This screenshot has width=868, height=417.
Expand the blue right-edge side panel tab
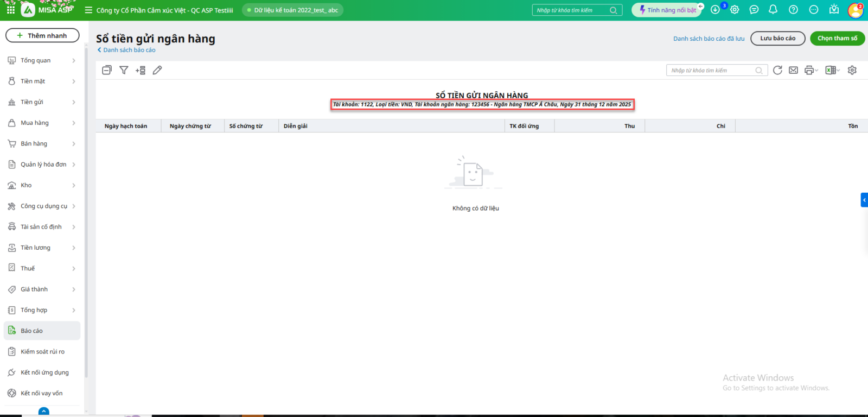(x=864, y=200)
